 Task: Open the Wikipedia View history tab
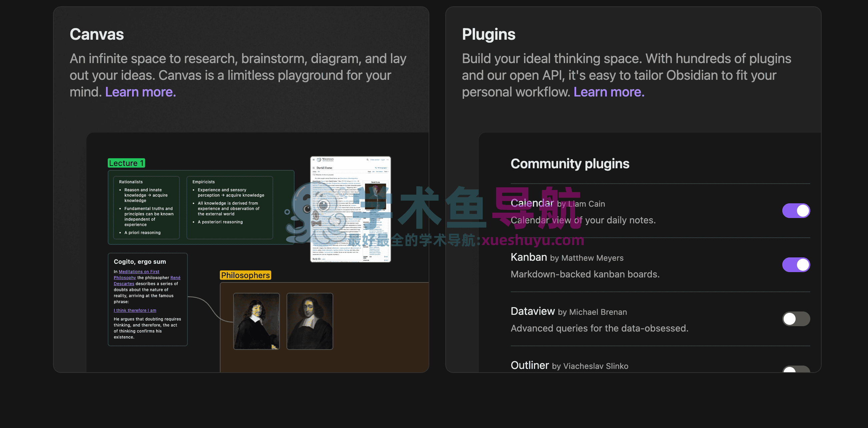[379, 172]
